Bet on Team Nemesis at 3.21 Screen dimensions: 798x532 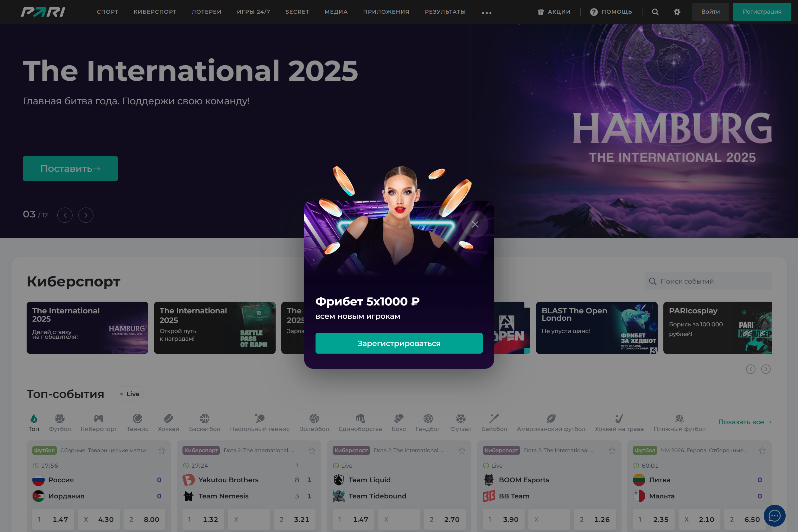294,519
